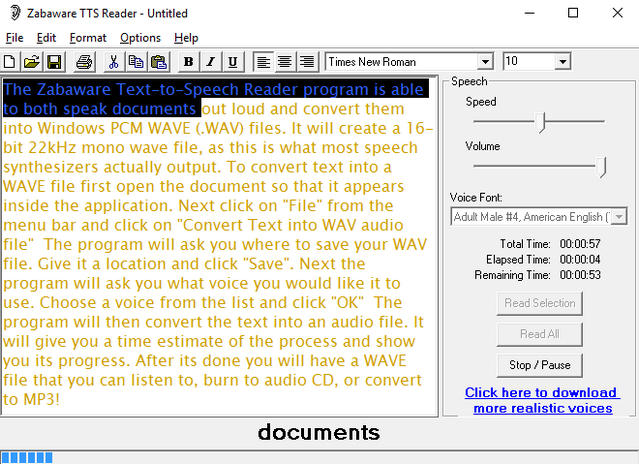Toggle italic formatting

point(210,62)
